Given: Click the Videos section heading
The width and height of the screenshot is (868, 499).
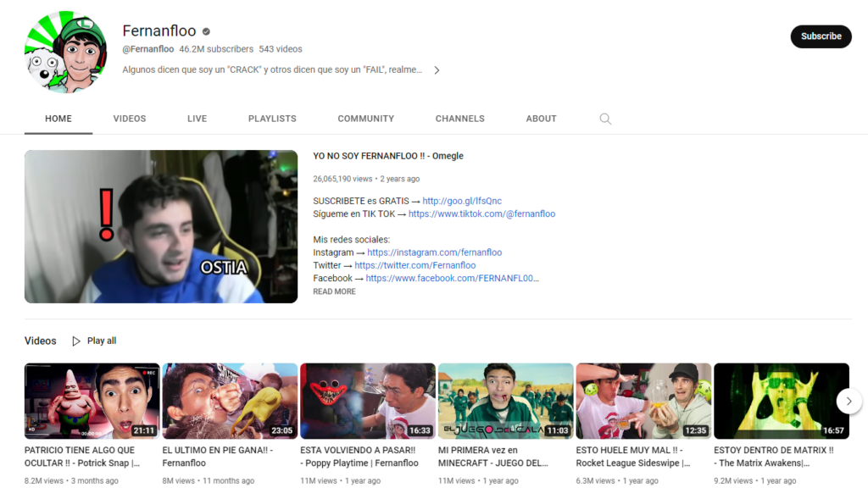Looking at the screenshot, I should (x=41, y=341).
